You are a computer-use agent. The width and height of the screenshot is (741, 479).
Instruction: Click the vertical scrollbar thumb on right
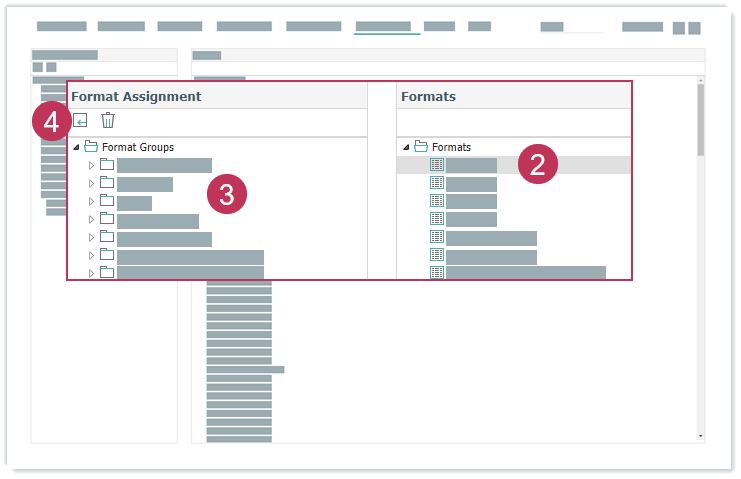[x=700, y=120]
